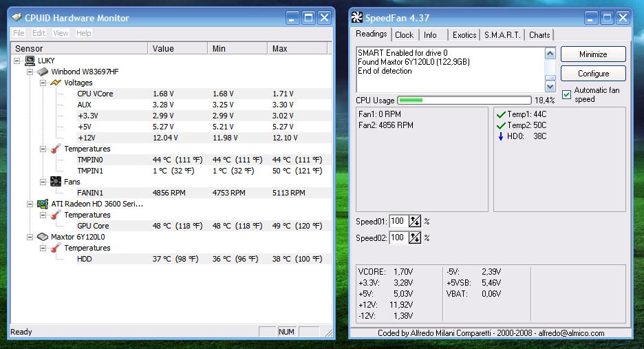Viewport: 644px width, 349px height.
Task: Click the Speed02 percentage input field
Action: pos(398,237)
